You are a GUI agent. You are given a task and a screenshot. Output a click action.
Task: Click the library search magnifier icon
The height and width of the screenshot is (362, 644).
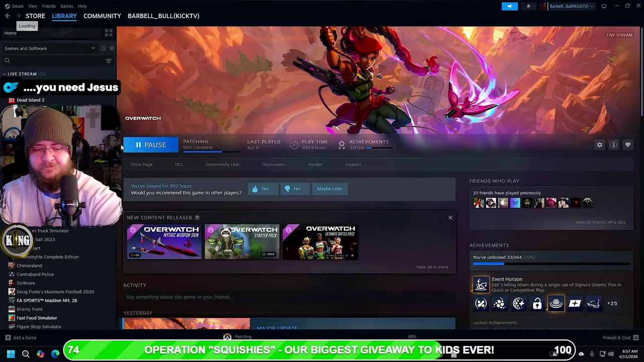pos(7,61)
